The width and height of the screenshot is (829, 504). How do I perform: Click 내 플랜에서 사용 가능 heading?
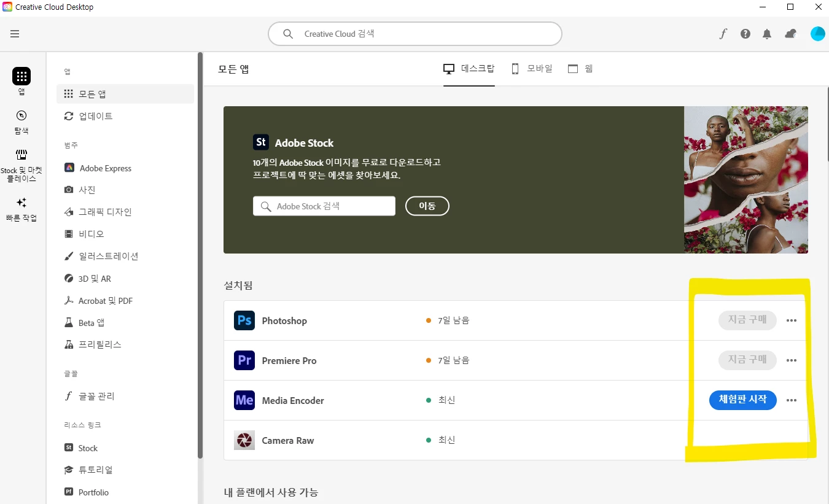(x=271, y=492)
